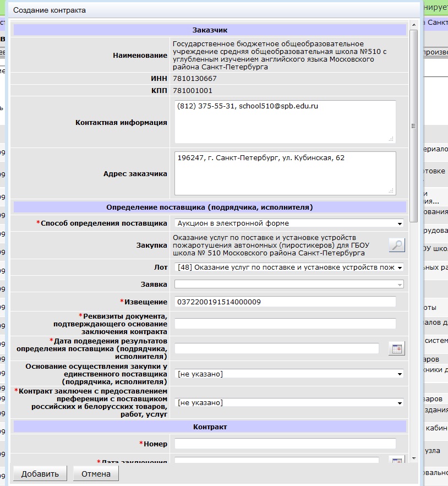Click the dialog vertical scrollbar thumb
This screenshot has width=448, height=486.
413,126
